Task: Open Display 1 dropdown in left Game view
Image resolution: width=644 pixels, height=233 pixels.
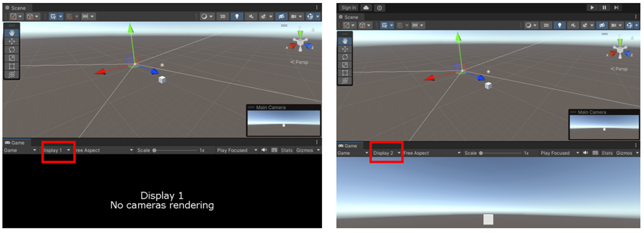Action: pos(56,150)
